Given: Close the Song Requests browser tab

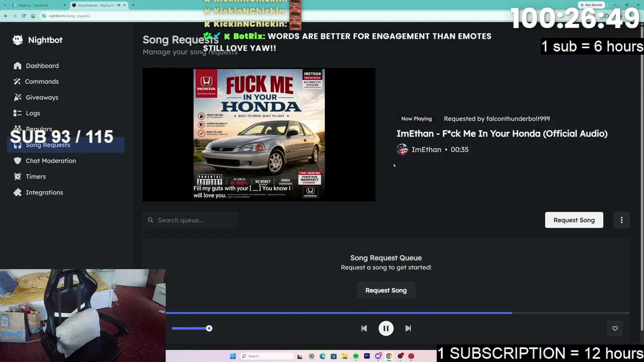Looking at the screenshot, I should click(x=124, y=5).
